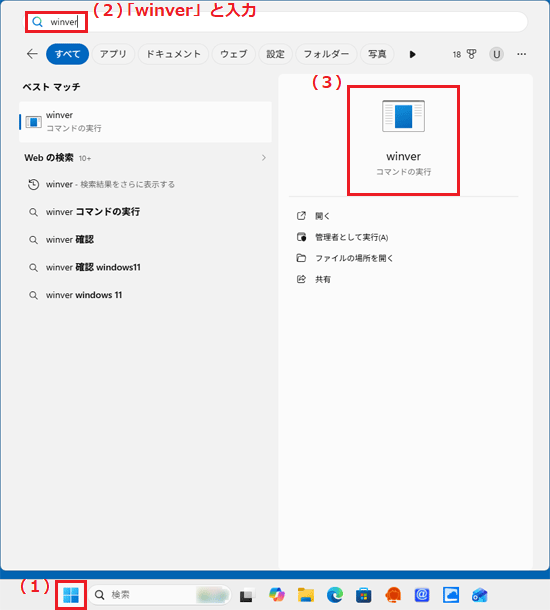Switch to the 設定 filter tab

click(x=275, y=54)
